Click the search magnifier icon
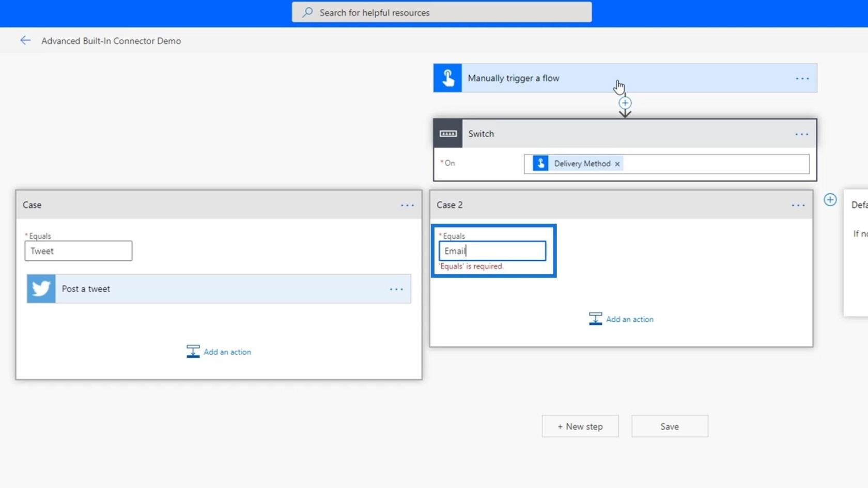This screenshot has width=868, height=488. tap(307, 12)
